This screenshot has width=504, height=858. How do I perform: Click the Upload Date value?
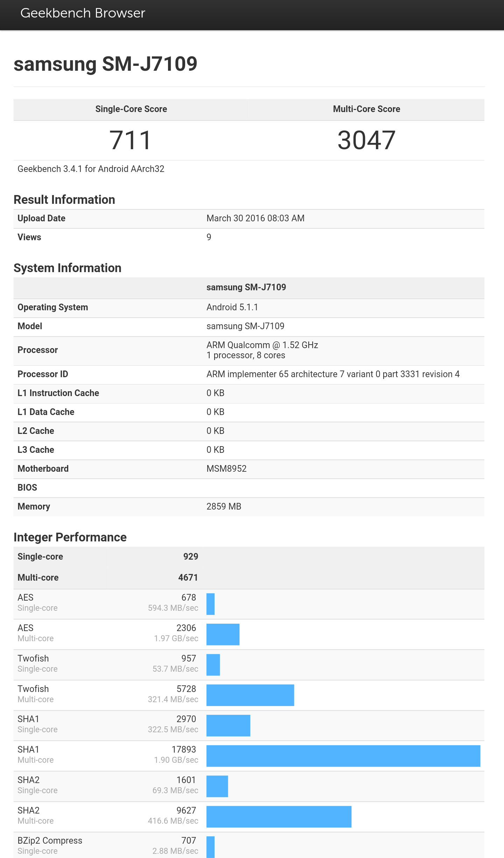tap(255, 219)
